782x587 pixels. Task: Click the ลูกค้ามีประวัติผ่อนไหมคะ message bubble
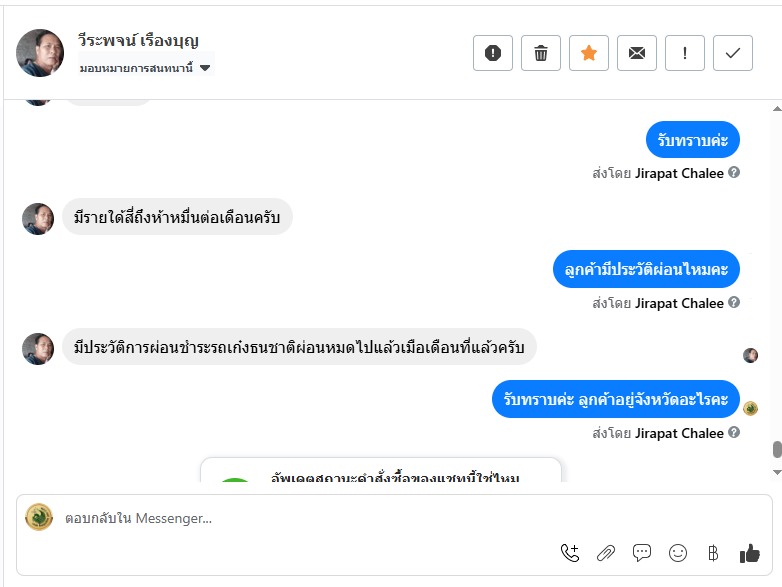pos(646,268)
